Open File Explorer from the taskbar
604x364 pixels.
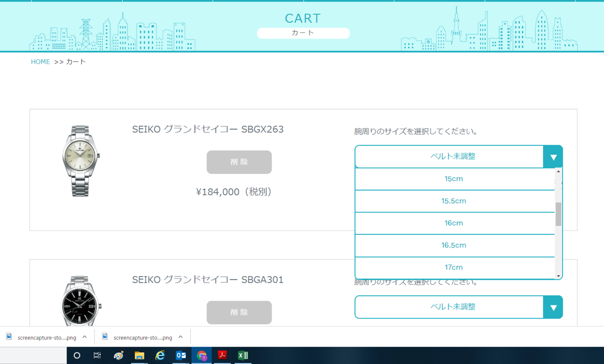139,356
